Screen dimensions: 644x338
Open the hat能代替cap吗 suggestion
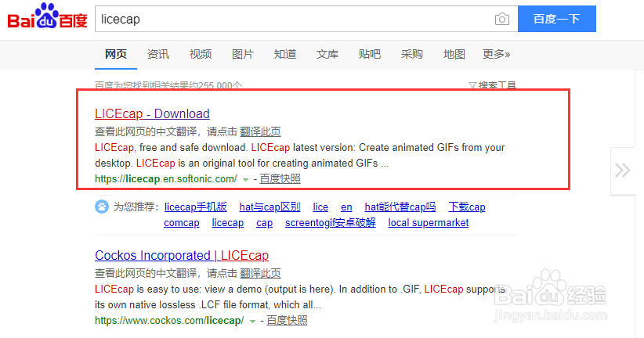click(x=400, y=207)
